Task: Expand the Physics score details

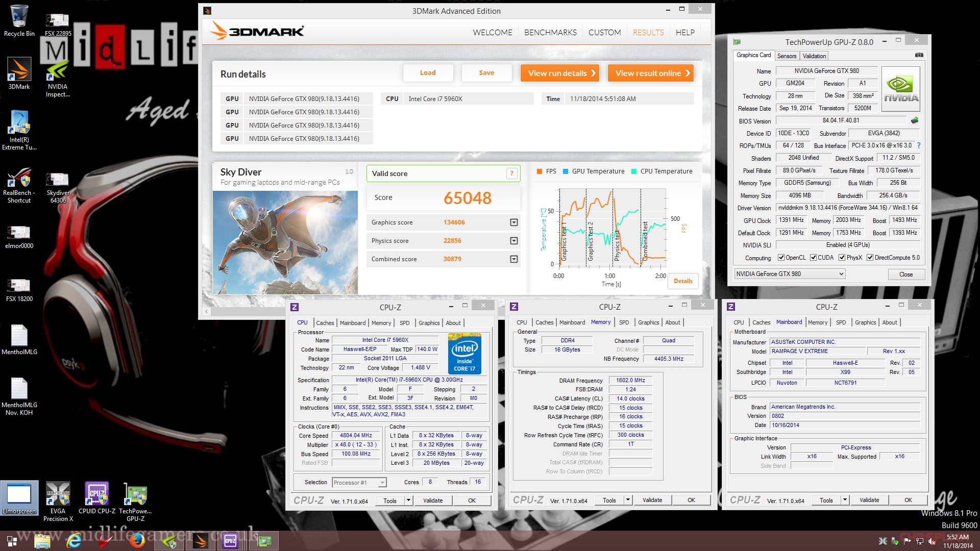Action: 514,241
